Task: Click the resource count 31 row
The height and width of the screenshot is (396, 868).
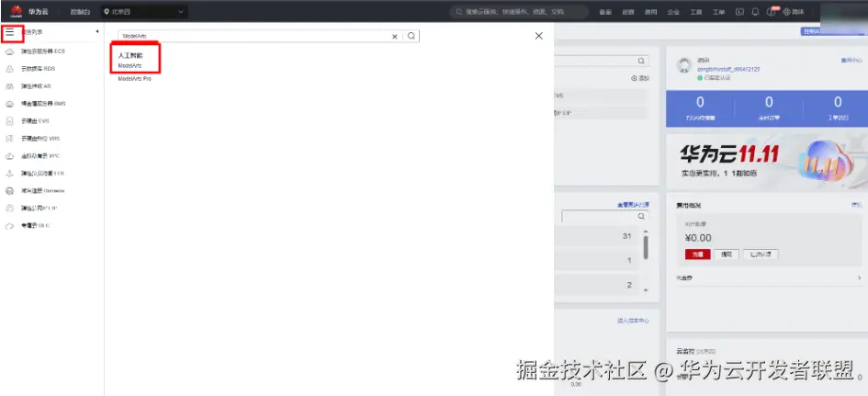Action: [x=595, y=236]
